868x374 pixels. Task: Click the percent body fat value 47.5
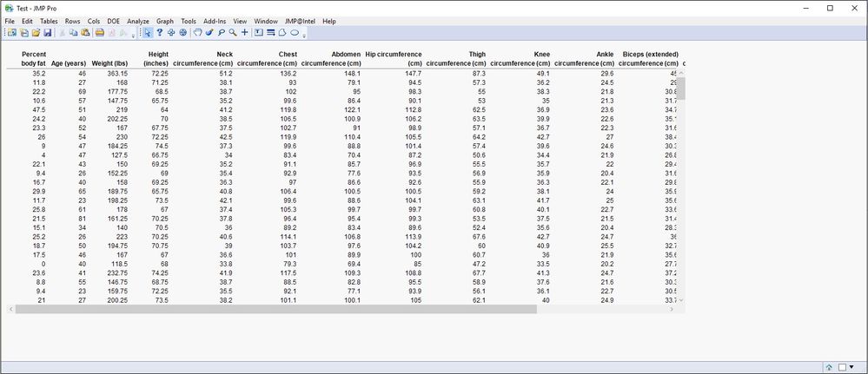point(39,110)
